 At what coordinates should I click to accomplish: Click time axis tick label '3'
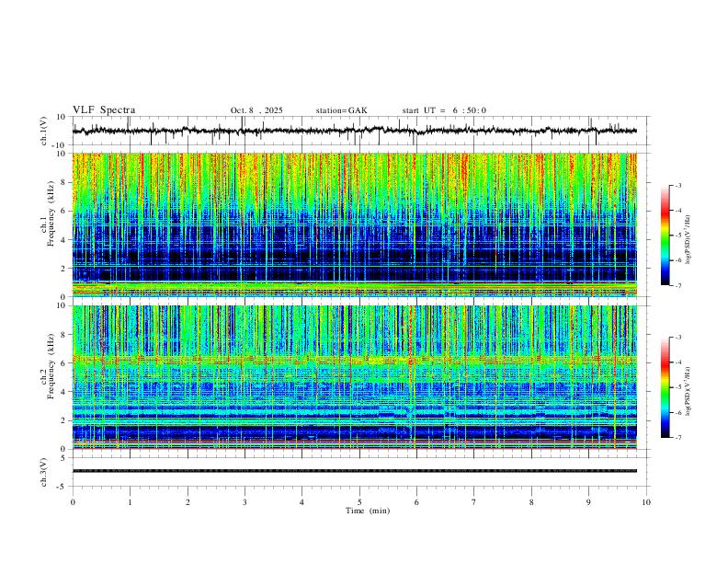coord(245,502)
